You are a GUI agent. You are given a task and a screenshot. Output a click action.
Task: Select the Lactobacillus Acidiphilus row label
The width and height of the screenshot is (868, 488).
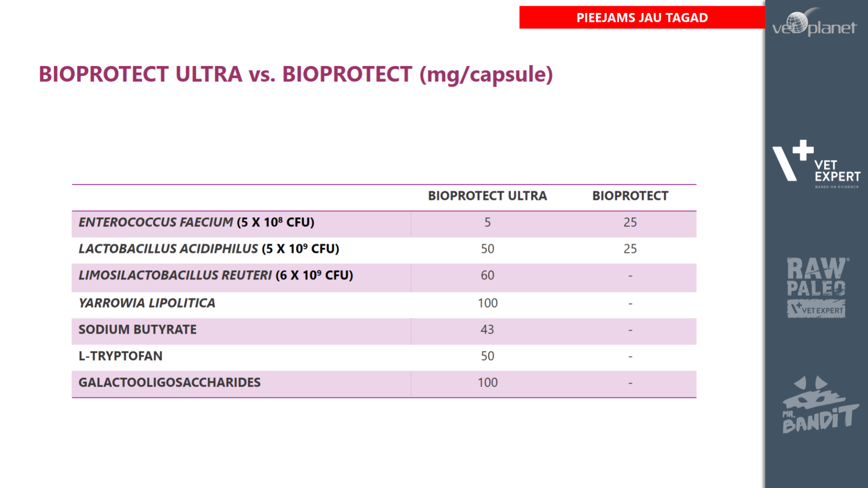(208, 249)
